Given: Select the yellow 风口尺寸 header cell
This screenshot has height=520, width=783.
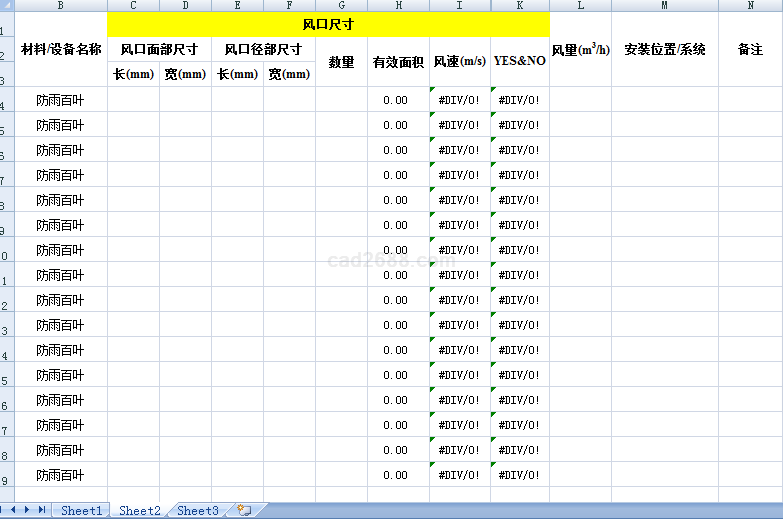Looking at the screenshot, I should pyautogui.click(x=328, y=24).
